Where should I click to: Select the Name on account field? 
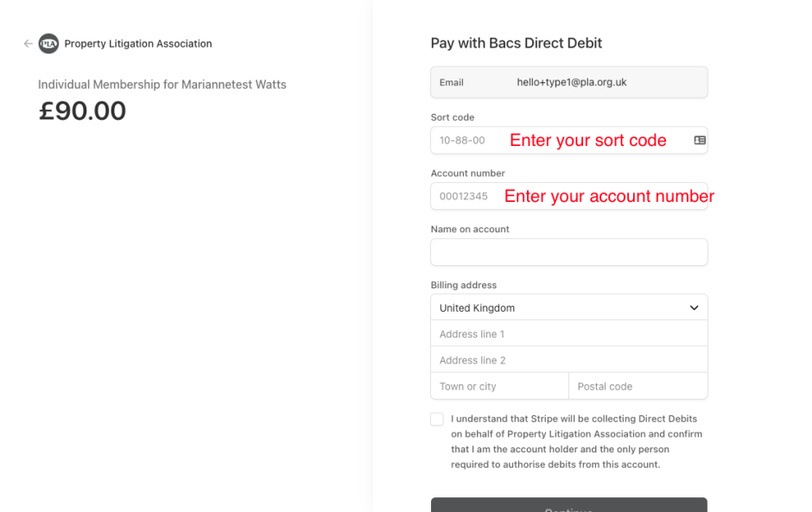[569, 252]
